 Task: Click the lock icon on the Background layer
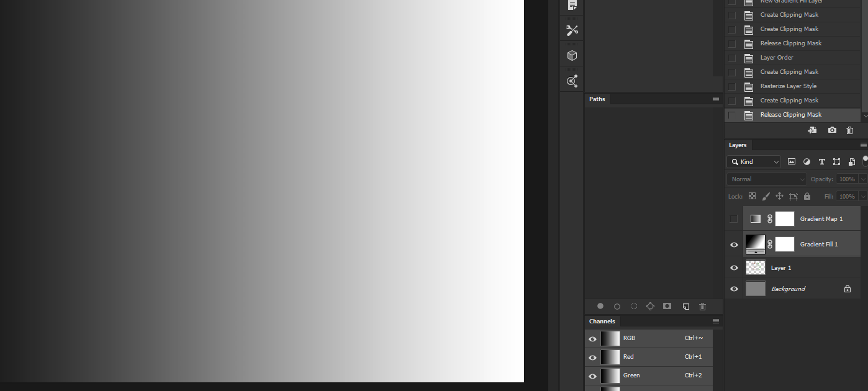(848, 289)
